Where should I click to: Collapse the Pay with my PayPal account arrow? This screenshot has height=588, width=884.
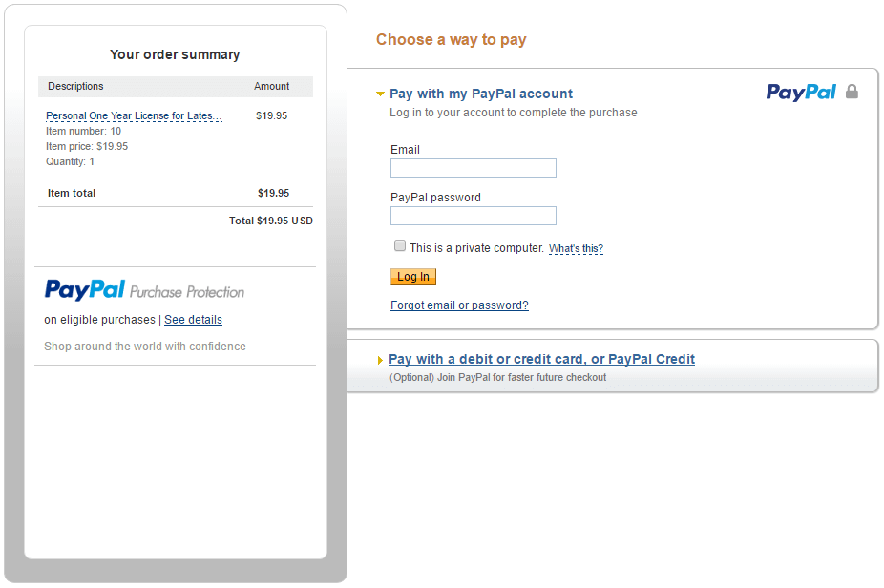coord(381,94)
